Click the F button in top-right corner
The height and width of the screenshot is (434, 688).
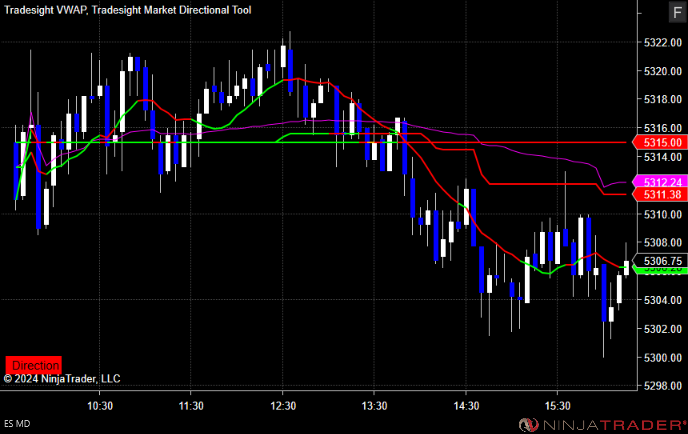(x=677, y=12)
